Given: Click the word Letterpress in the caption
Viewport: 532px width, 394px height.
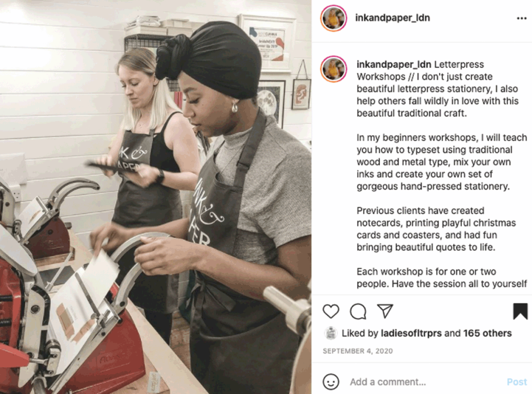Looking at the screenshot, I should click(459, 64).
